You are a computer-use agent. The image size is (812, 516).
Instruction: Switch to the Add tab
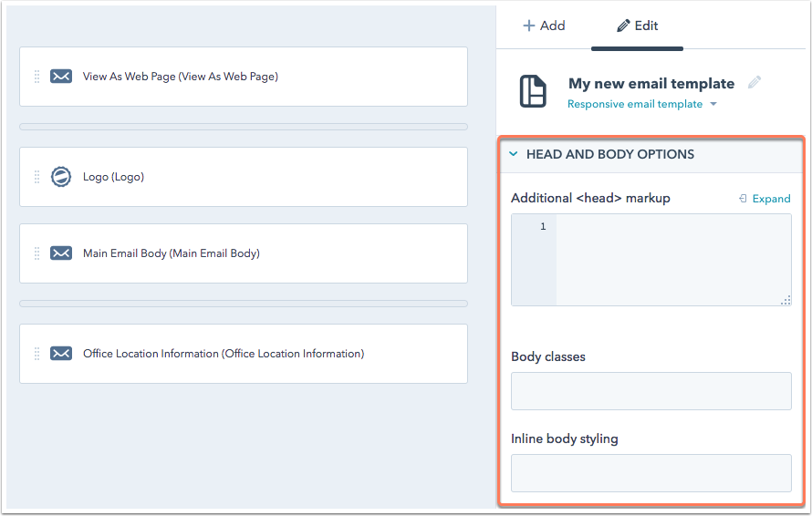tap(544, 26)
